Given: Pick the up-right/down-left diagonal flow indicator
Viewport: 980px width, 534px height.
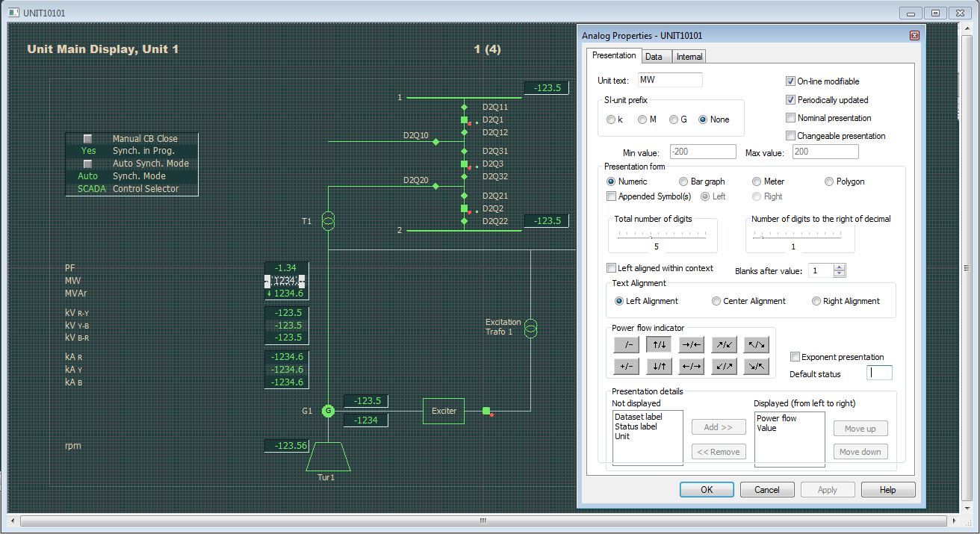Looking at the screenshot, I should (x=724, y=345).
